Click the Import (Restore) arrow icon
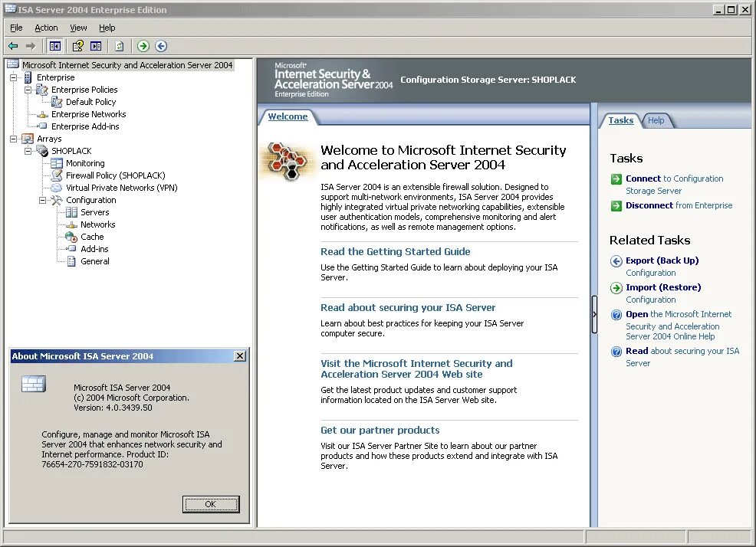 click(616, 288)
